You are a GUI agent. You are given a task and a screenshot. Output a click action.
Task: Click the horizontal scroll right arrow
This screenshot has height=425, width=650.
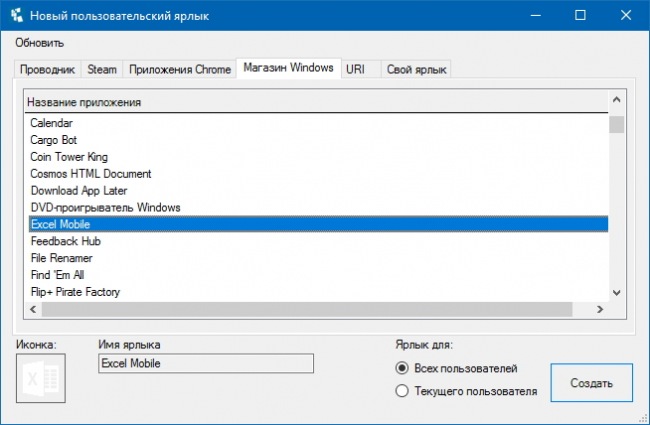pos(599,309)
